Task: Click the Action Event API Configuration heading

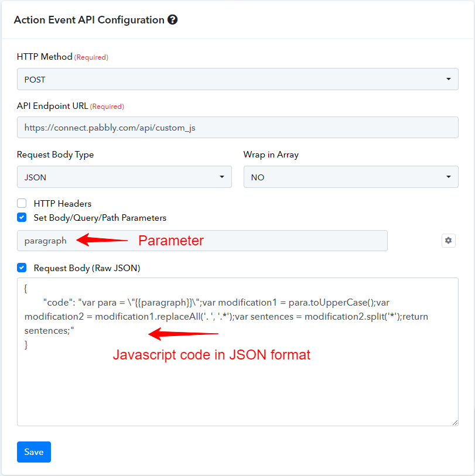Action: click(89, 20)
